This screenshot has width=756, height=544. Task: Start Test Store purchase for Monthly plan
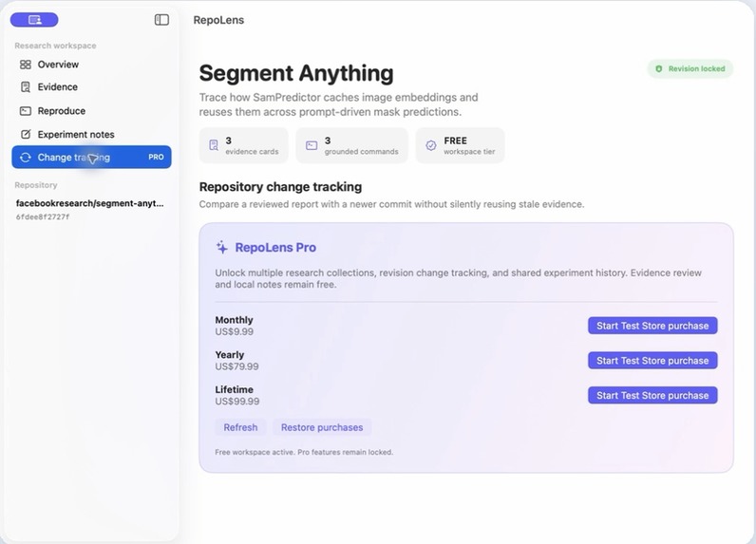coord(652,326)
